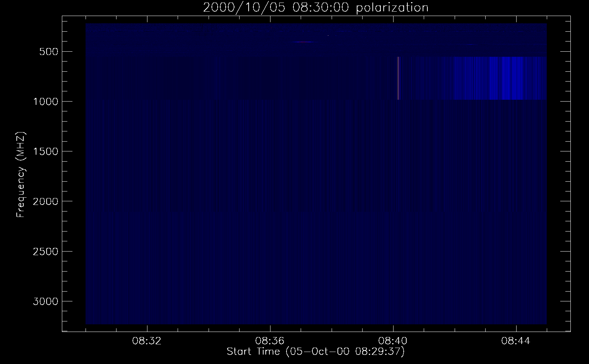Click the 'Start Time (05-Oct-00 08:29:37)' axis title
Image resolution: width=589 pixels, height=364 pixels.
316,352
